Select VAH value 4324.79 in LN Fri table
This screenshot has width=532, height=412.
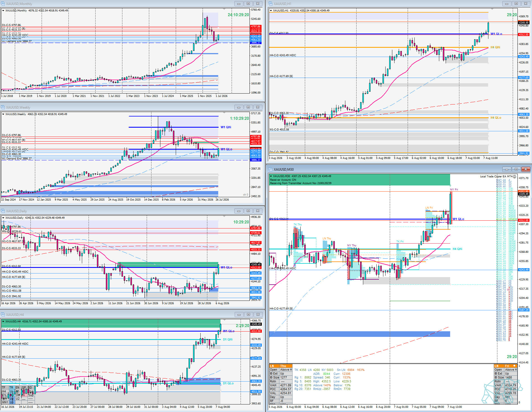click(510, 385)
